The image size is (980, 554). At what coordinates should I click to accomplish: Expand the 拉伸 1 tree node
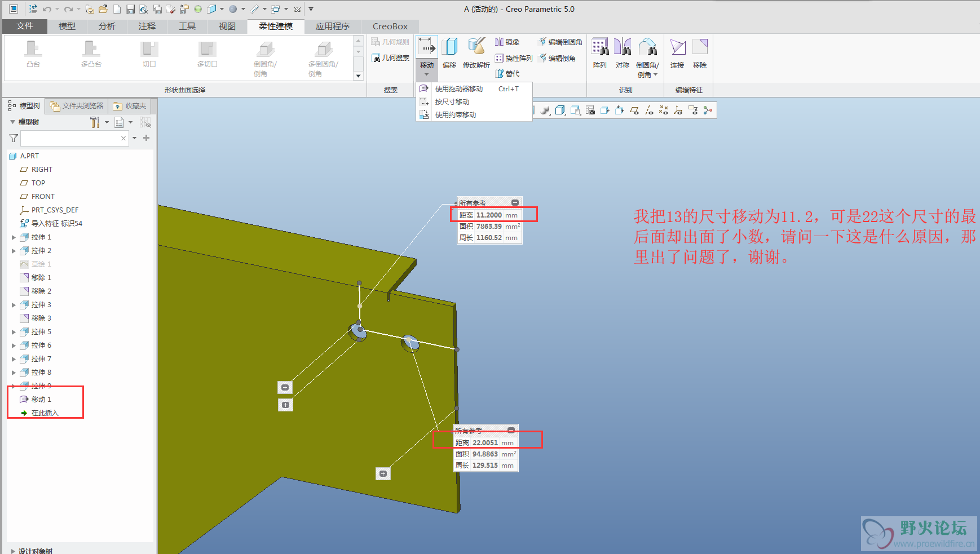pyautogui.click(x=14, y=237)
